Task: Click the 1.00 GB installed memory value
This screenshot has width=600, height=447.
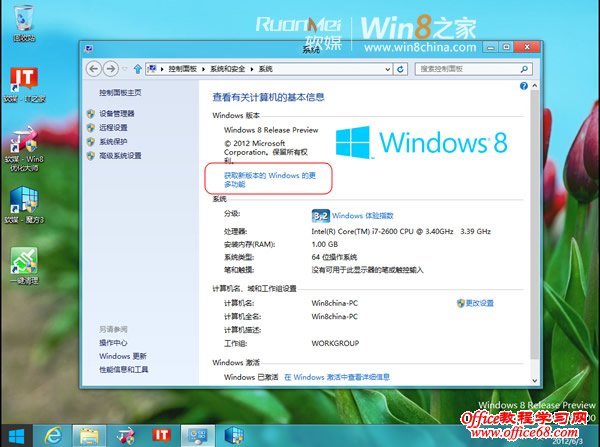Action: 325,244
